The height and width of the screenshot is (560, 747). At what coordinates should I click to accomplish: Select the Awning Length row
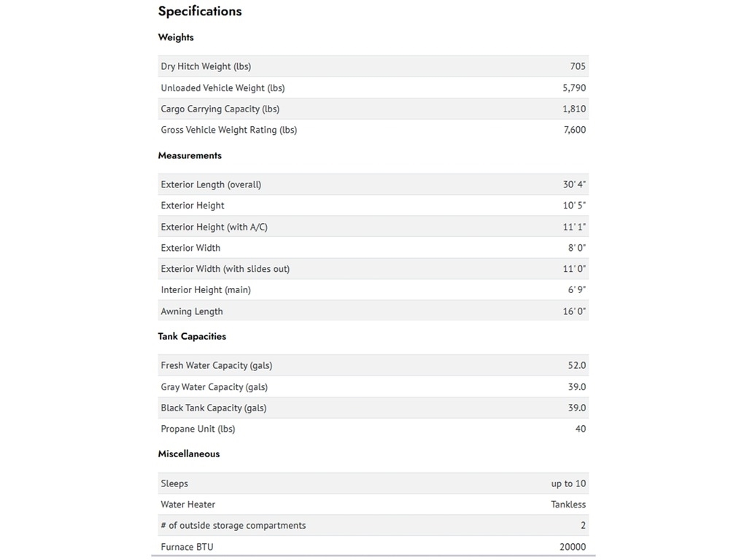(373, 311)
